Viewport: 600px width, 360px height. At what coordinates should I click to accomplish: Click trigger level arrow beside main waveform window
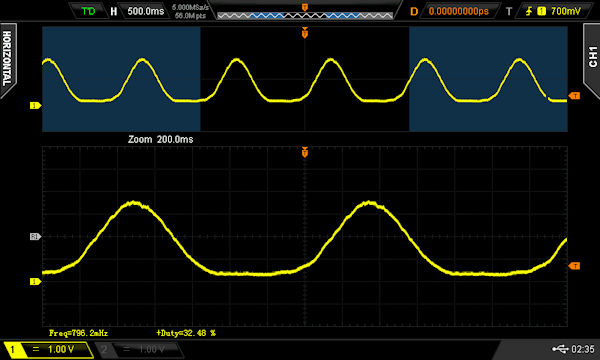click(x=574, y=96)
